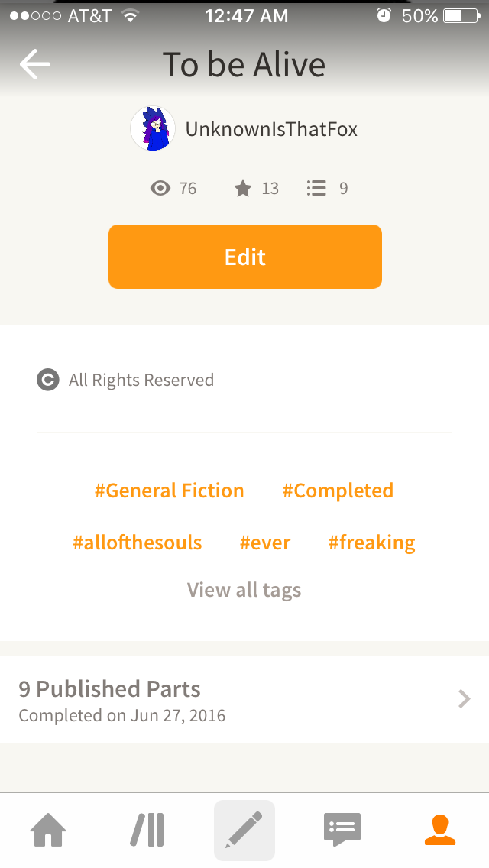Click the Edit button
Viewport: 489px width, 868px height.
244,257
